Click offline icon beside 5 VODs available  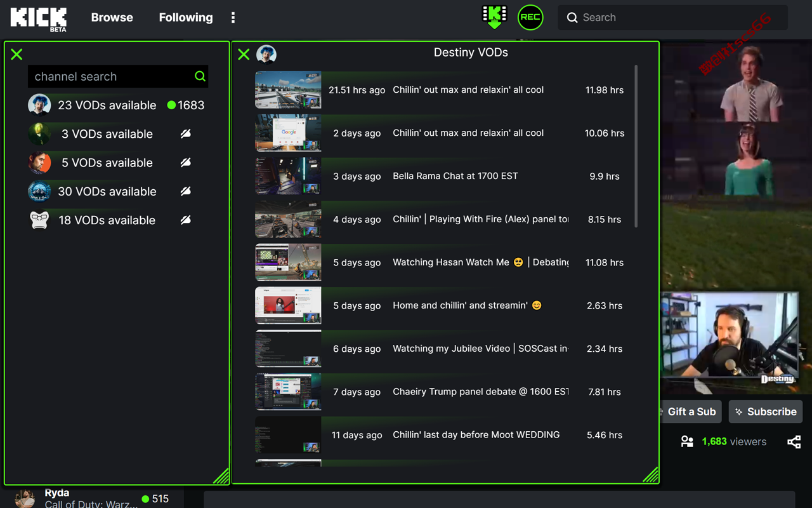click(x=185, y=163)
